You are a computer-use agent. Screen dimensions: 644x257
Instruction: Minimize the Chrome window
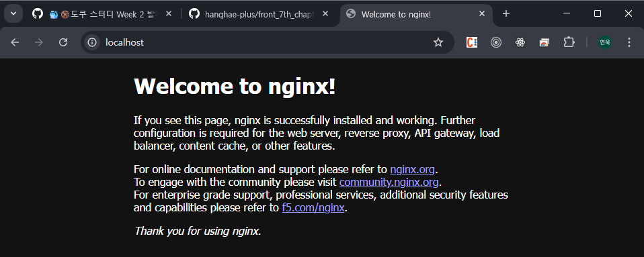pyautogui.click(x=567, y=13)
